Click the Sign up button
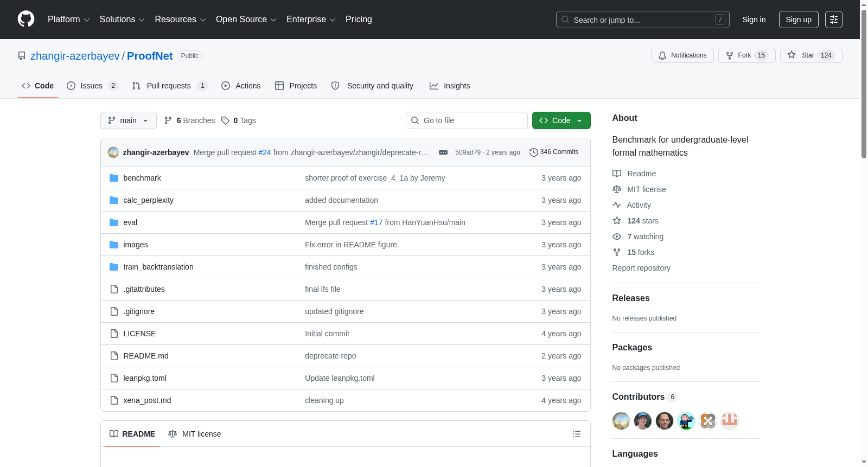This screenshot has height=467, width=868. click(799, 20)
